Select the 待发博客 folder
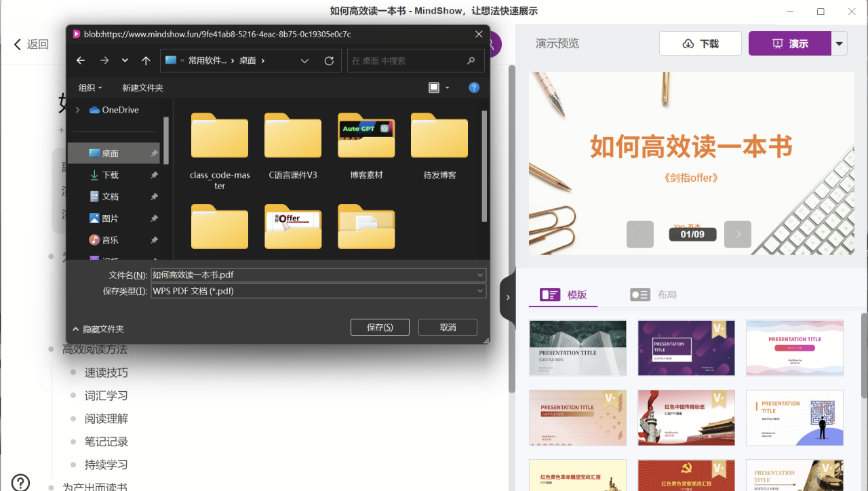Image resolution: width=868 pixels, height=491 pixels. [439, 146]
